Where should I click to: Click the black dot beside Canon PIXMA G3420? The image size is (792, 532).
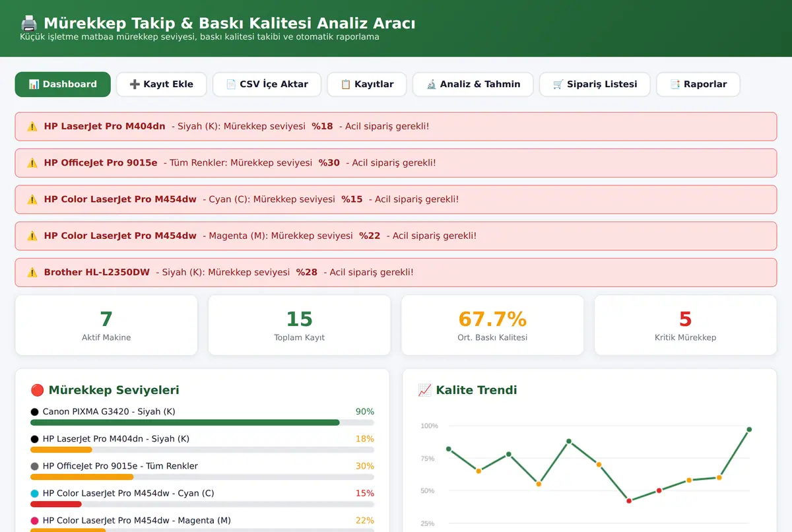click(35, 412)
